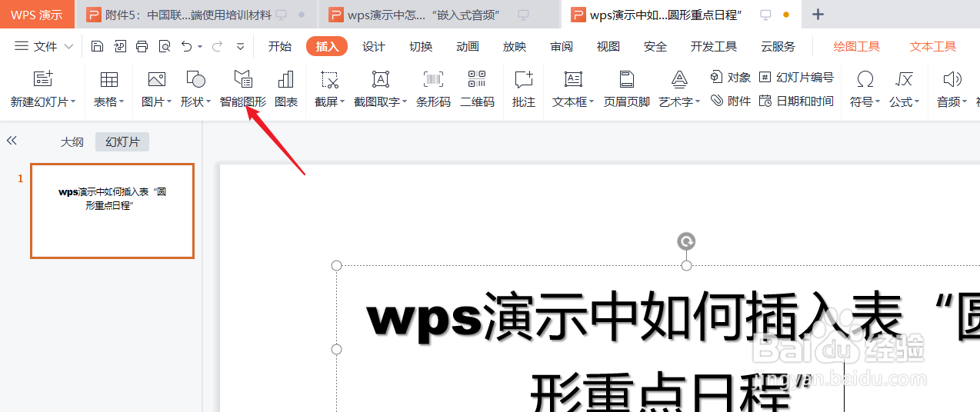980x412 pixels.
Task: Click the 形状 shapes icon
Action: pos(196,78)
